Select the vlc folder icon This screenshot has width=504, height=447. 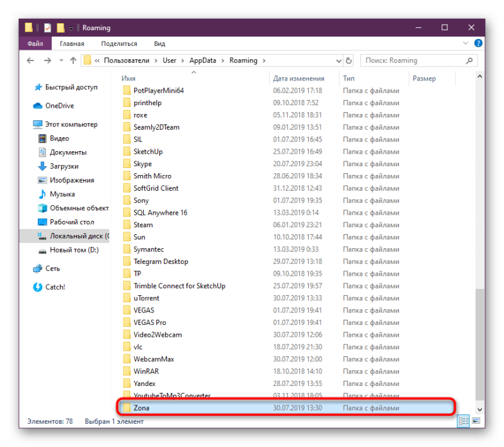coord(127,346)
